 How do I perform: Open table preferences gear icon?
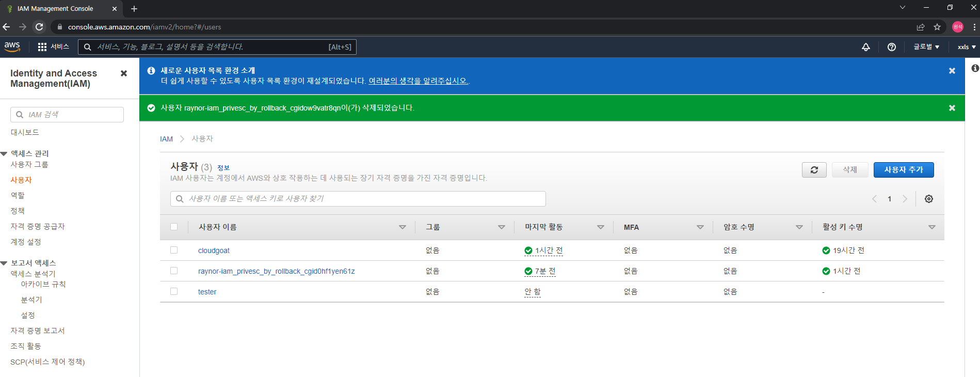929,199
